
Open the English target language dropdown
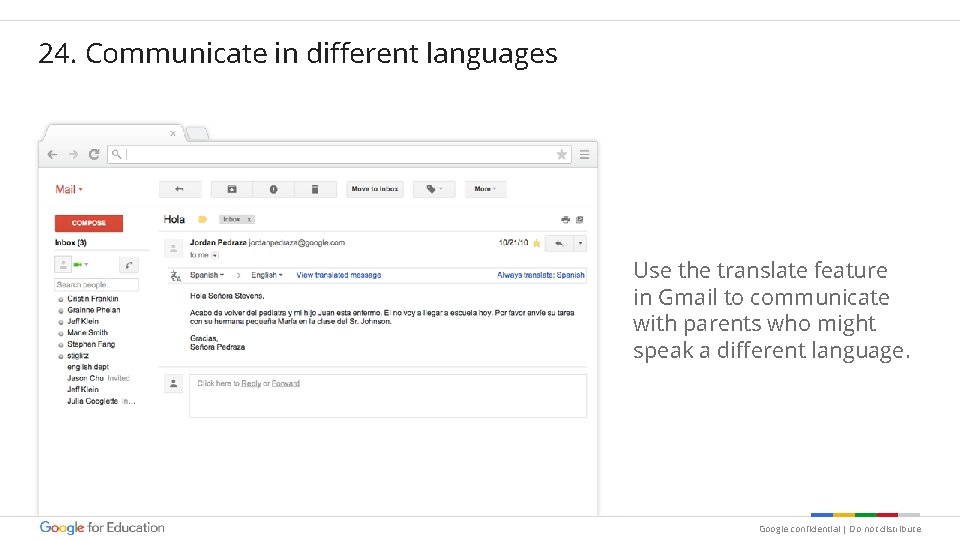click(x=267, y=276)
